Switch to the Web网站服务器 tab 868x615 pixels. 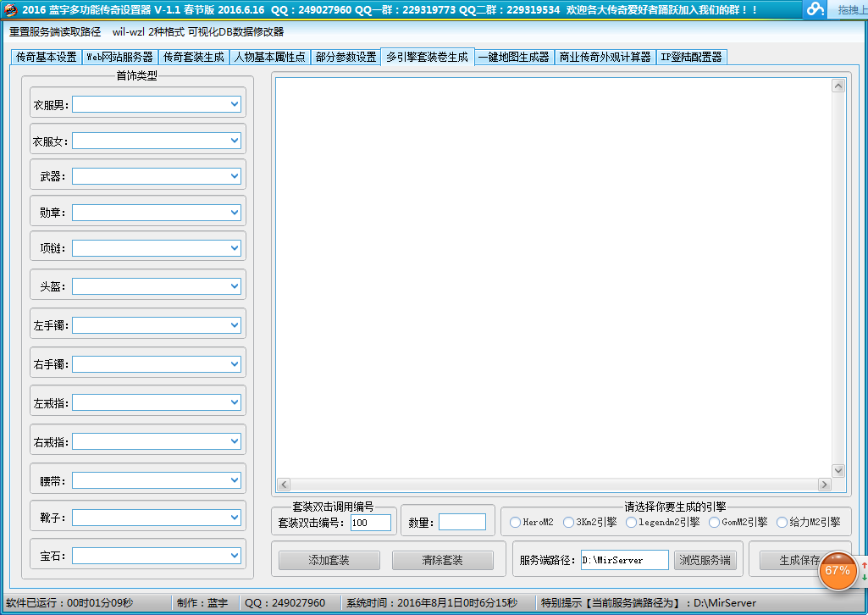pyautogui.click(x=120, y=57)
